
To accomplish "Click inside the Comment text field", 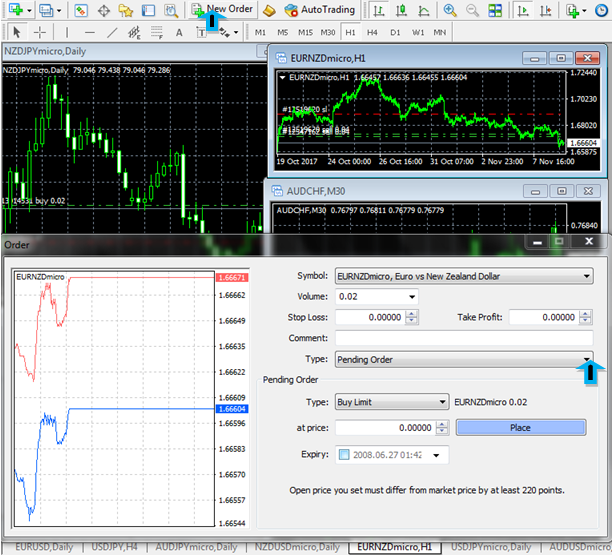I will coord(464,338).
